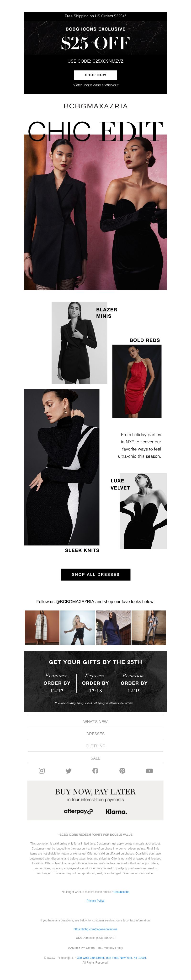The width and height of the screenshot is (191, 980).
Task: Select the red halter dress photo
Action: click(137, 381)
